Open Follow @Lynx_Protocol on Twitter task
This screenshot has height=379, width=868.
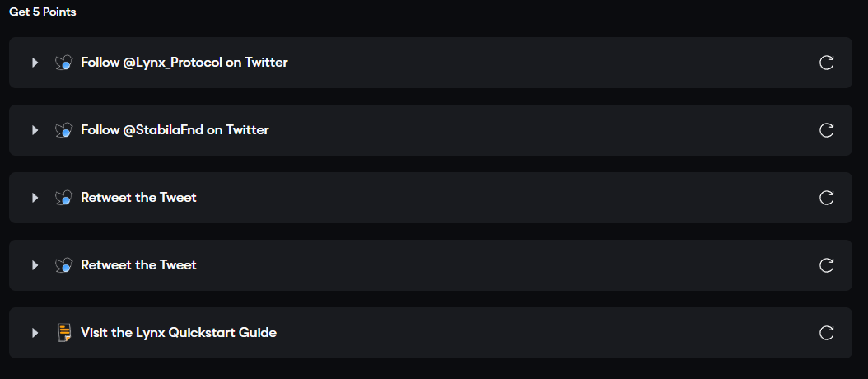[431, 63]
